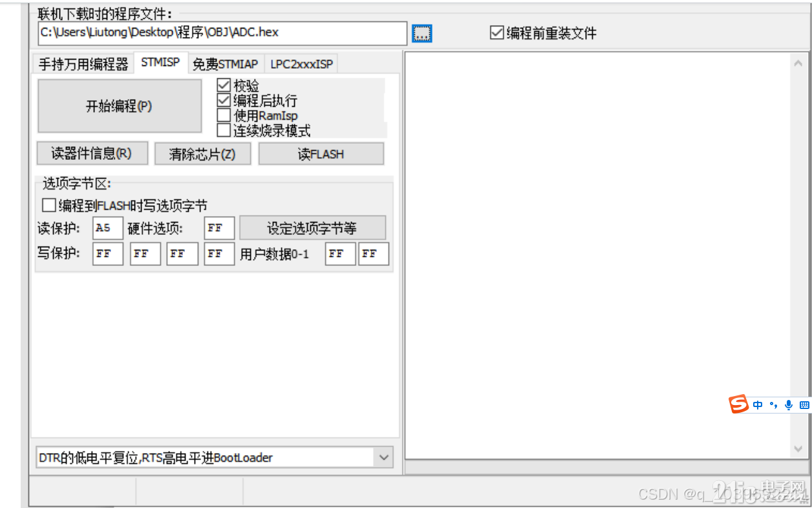Click the first 用户数据0-1 FF field
This screenshot has height=508, width=812.
tap(341, 254)
